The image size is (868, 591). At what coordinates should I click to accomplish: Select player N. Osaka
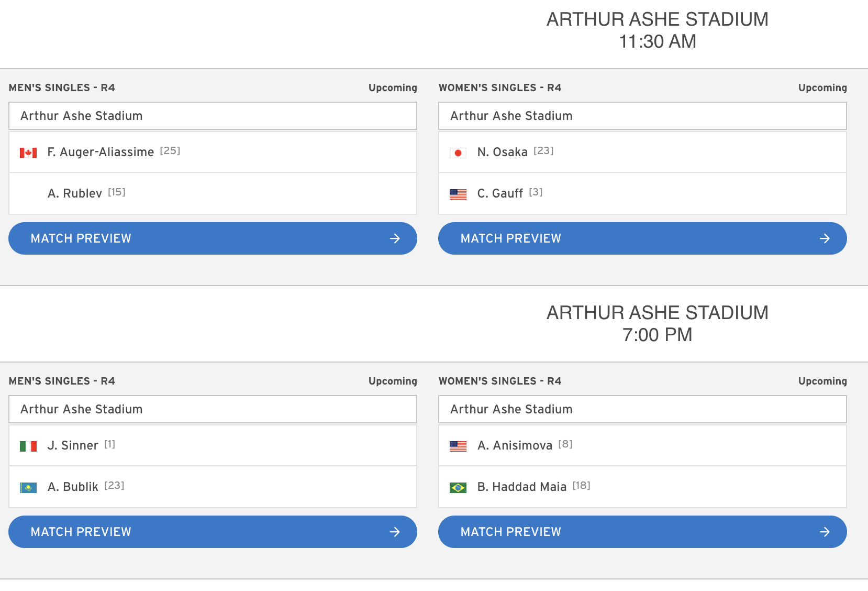click(x=503, y=152)
